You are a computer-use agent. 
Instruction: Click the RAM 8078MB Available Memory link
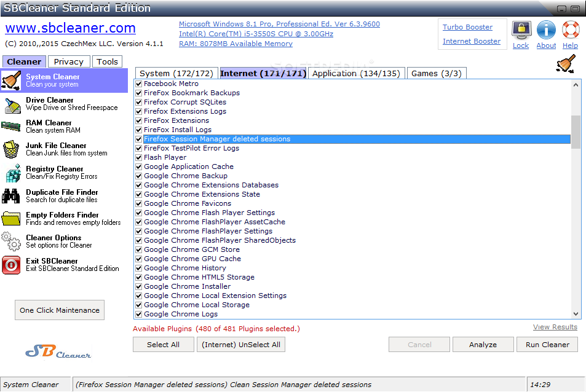click(236, 44)
